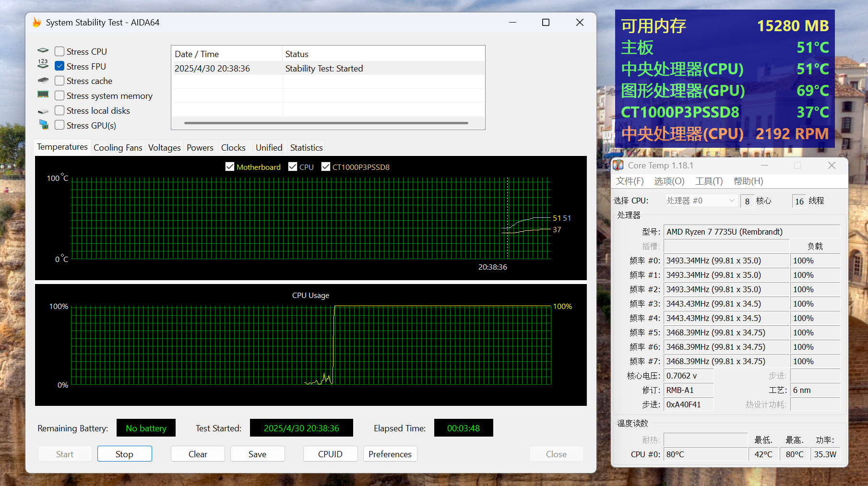Switch to the Powers tab
Image resolution: width=868 pixels, height=486 pixels.
[x=200, y=148]
